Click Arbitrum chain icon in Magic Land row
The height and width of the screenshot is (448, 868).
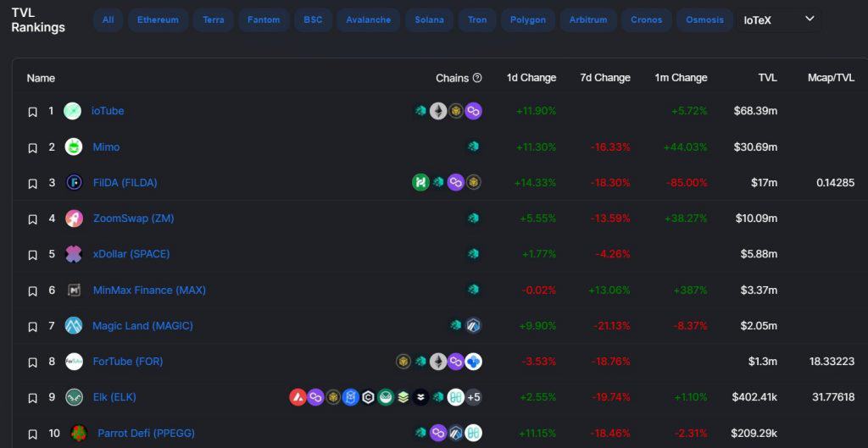(473, 325)
